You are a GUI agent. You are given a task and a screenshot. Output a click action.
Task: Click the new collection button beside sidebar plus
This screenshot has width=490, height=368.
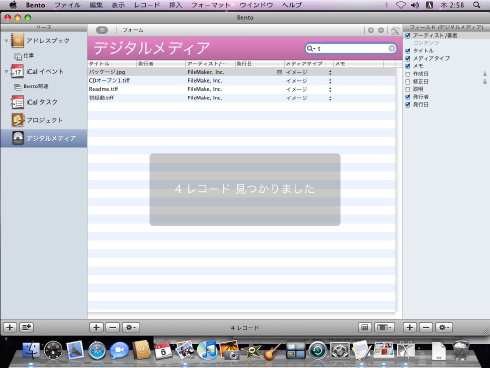coord(26,327)
